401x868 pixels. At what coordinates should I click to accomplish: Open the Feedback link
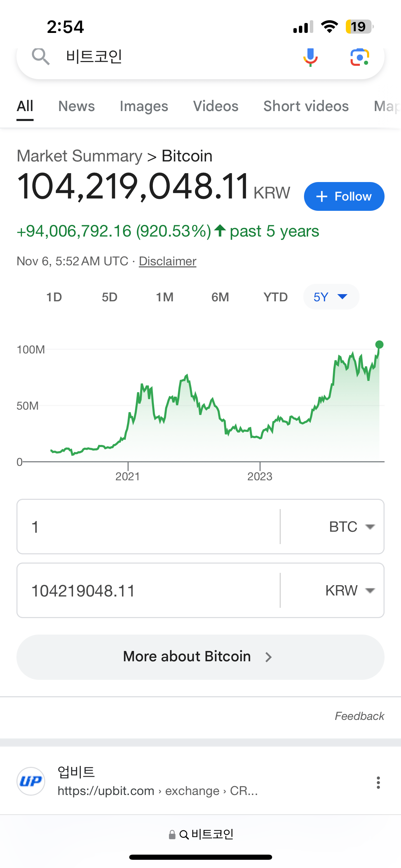tap(359, 716)
